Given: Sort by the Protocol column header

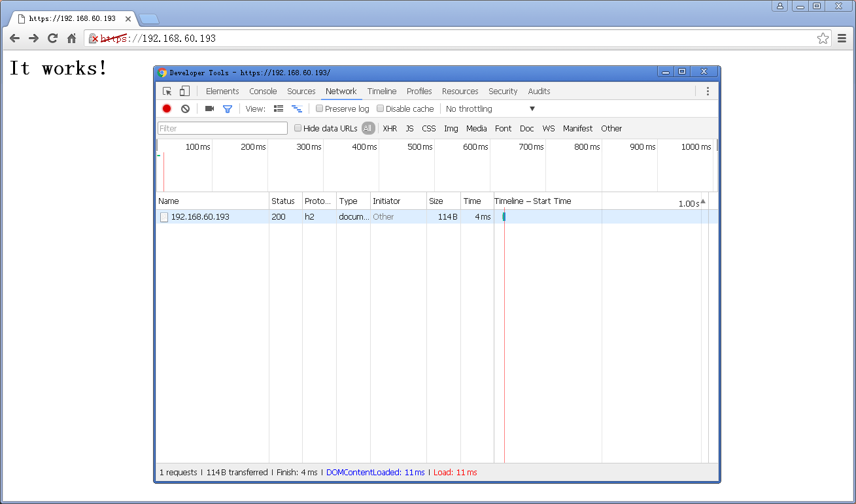Looking at the screenshot, I should (x=320, y=201).
